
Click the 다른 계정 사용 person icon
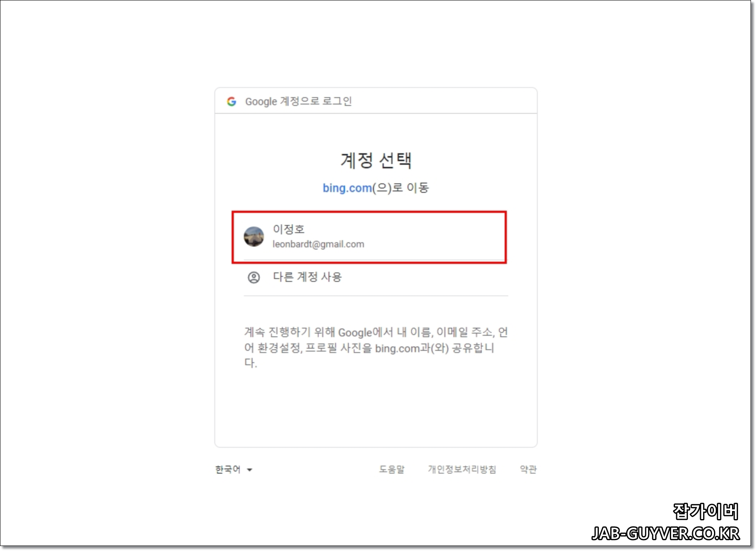[254, 277]
